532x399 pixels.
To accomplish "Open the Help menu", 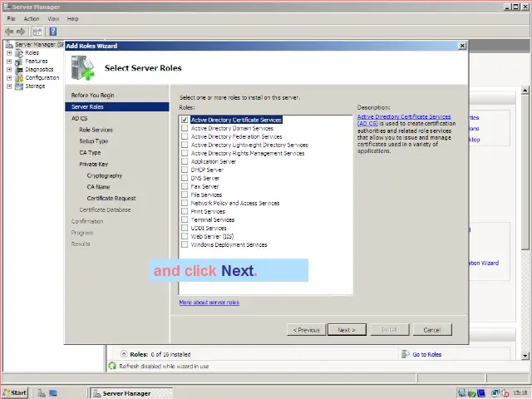I will 72,18.
